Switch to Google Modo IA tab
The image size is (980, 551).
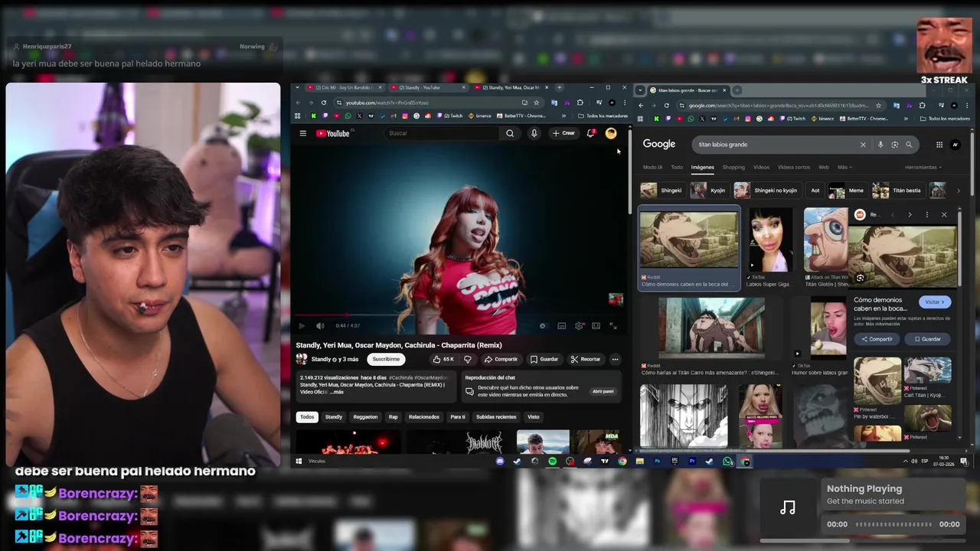click(x=653, y=167)
